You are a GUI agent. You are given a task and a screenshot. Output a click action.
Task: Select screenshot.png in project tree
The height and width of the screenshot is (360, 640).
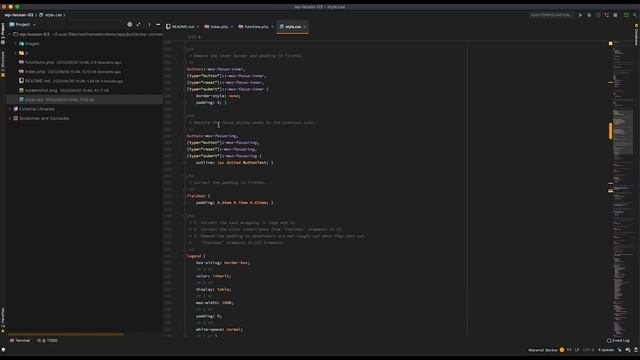point(41,91)
